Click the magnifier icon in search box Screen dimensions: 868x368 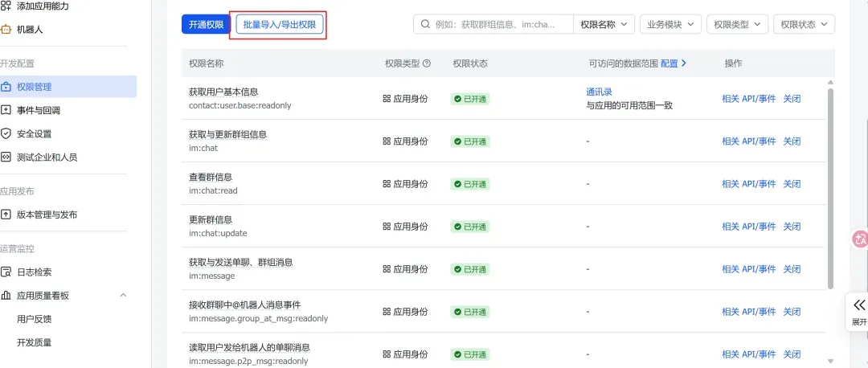tap(425, 24)
